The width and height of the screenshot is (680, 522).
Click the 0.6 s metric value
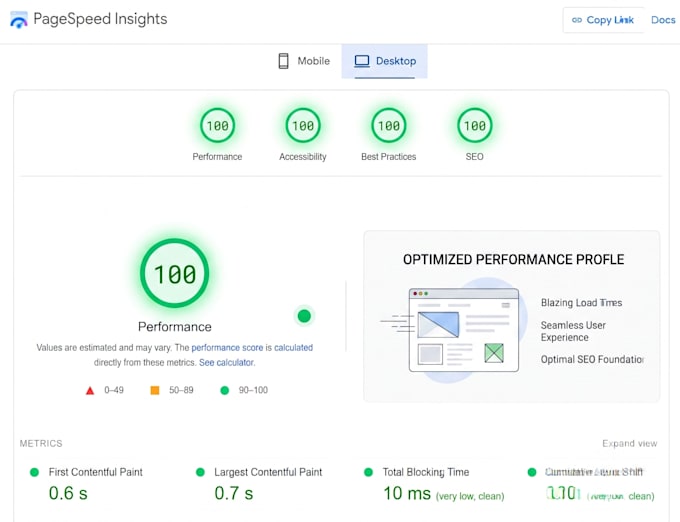(x=68, y=493)
